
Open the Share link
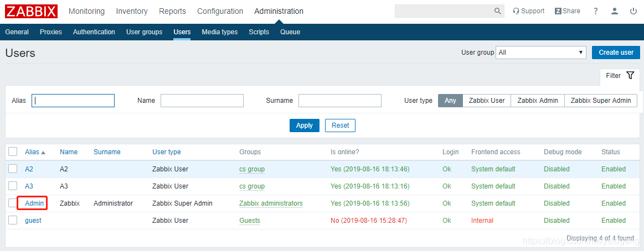click(567, 11)
